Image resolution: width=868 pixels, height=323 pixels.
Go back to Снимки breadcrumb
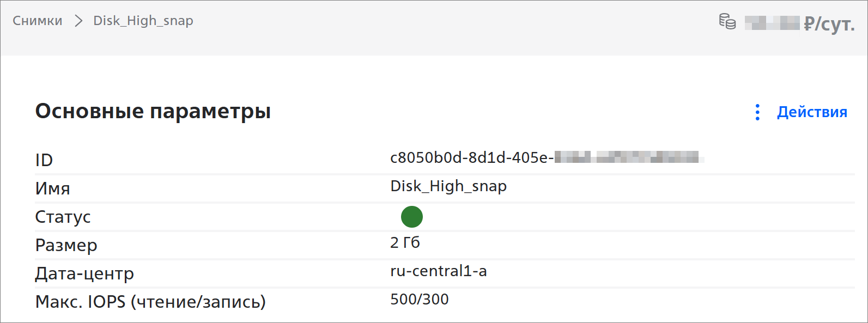[38, 21]
